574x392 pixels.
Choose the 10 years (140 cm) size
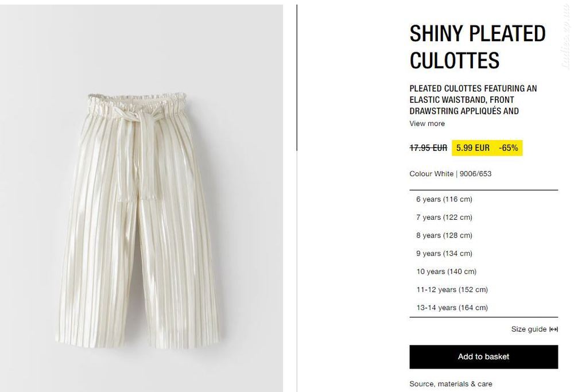[483, 271]
